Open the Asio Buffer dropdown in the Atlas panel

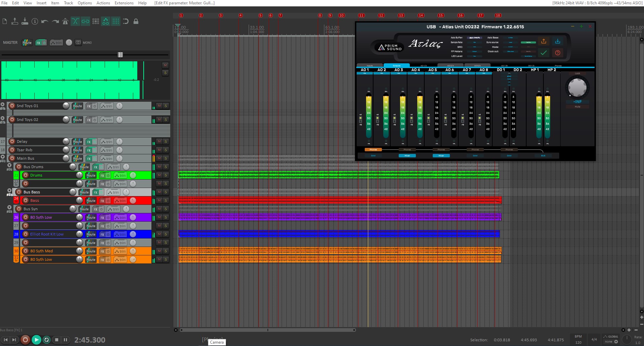474,38
